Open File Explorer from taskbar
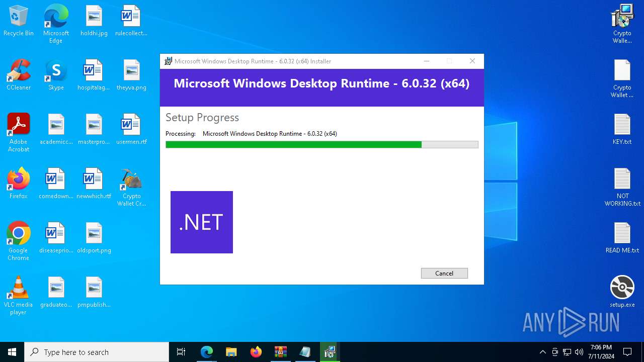644x362 pixels. tap(231, 352)
